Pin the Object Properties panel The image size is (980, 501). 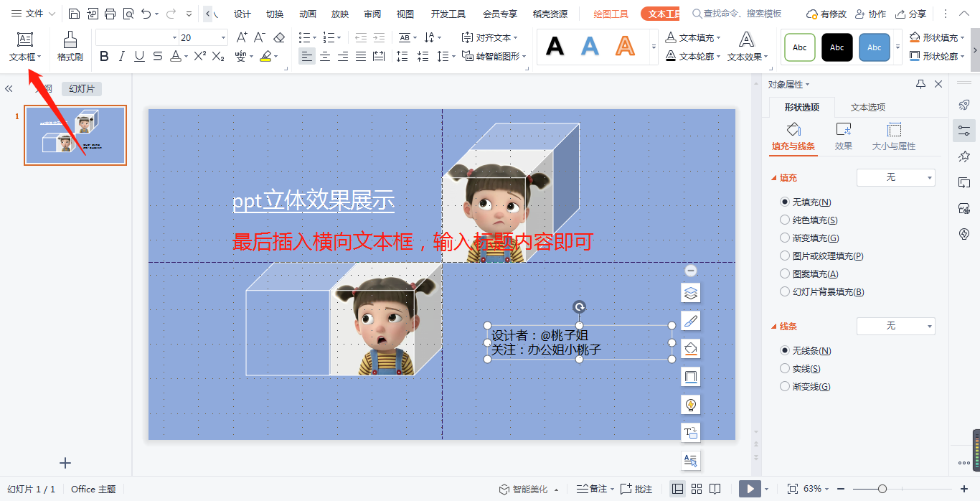920,84
